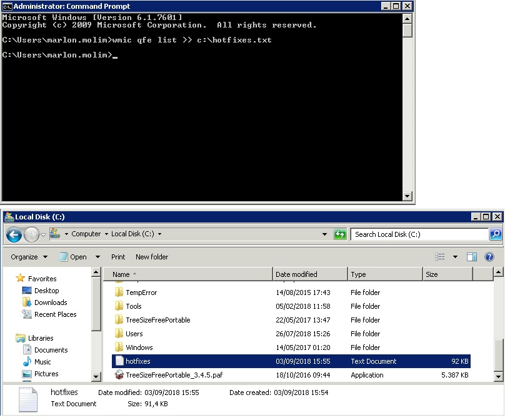This screenshot has width=505, height=420.
Task: Create a New folder
Action: (x=151, y=257)
